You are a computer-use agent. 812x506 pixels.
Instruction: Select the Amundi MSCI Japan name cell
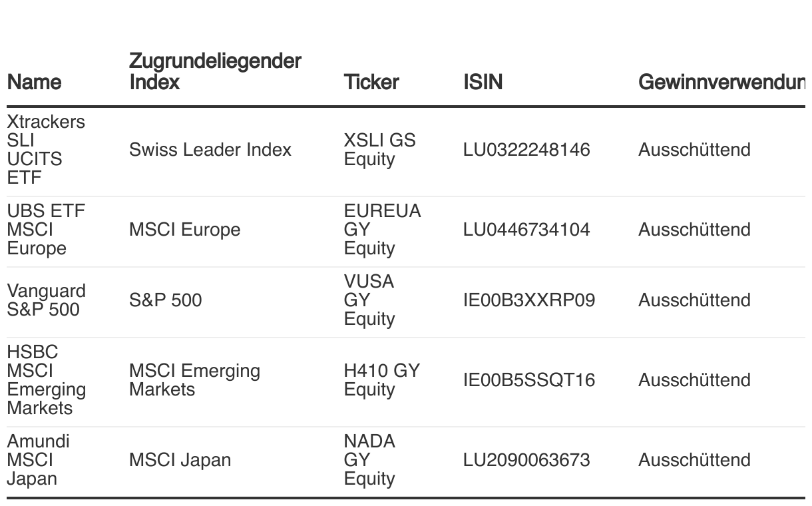(39, 460)
